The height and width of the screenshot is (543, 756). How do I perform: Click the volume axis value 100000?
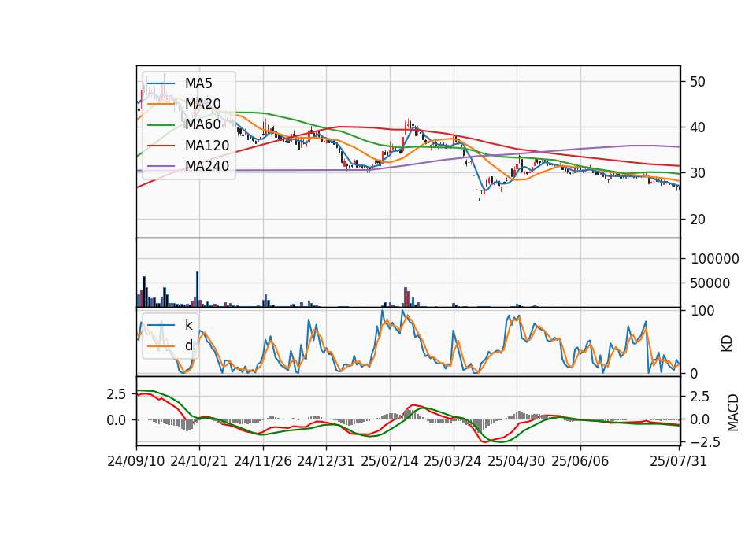coord(714,259)
